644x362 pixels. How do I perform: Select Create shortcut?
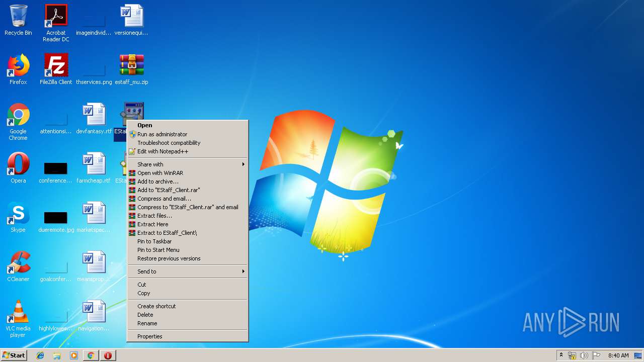point(187,306)
